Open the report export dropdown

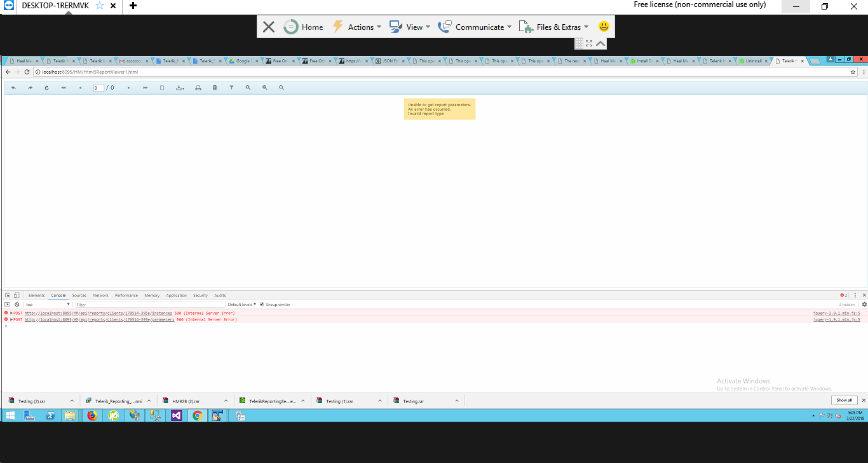tap(180, 88)
